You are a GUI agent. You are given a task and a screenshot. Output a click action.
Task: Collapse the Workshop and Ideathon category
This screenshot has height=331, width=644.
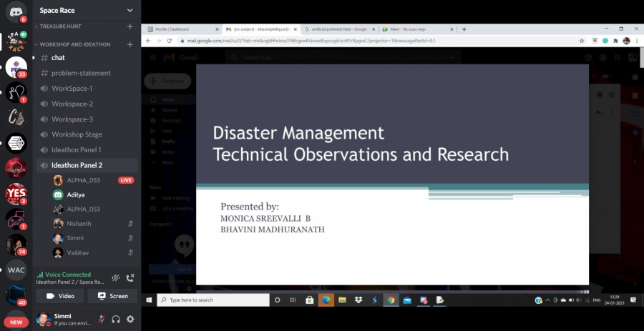pyautogui.click(x=74, y=44)
